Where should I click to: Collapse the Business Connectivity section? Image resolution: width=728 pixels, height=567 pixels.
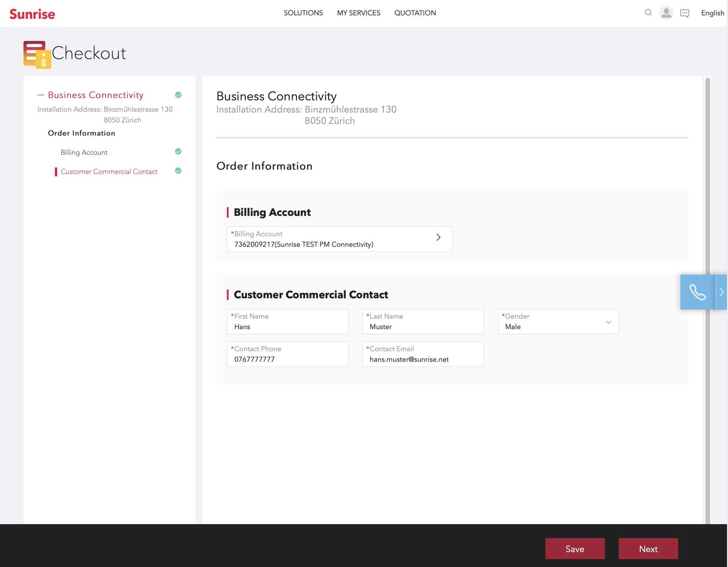click(41, 95)
